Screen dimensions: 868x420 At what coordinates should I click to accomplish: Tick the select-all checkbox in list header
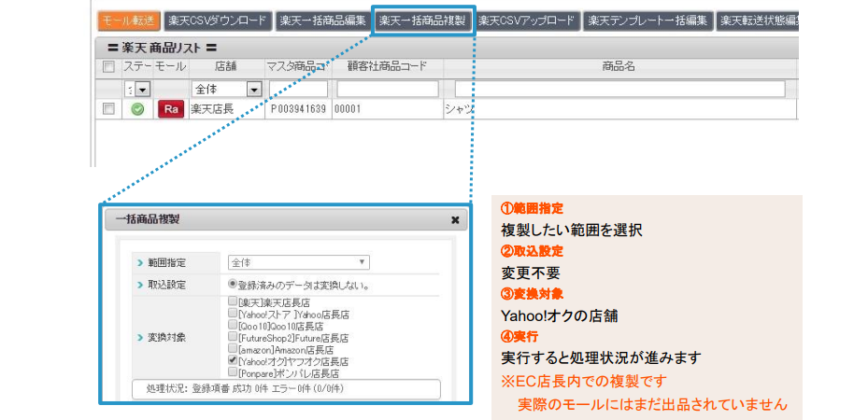[x=108, y=67]
